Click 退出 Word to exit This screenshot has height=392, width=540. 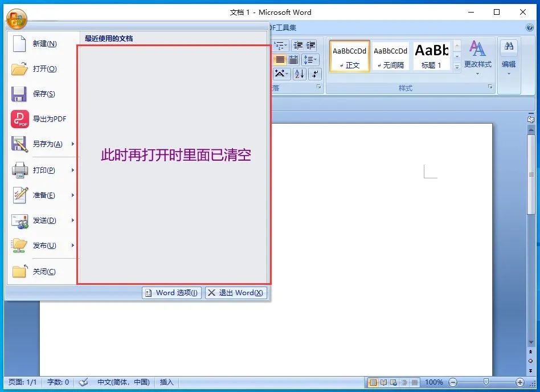(x=236, y=293)
